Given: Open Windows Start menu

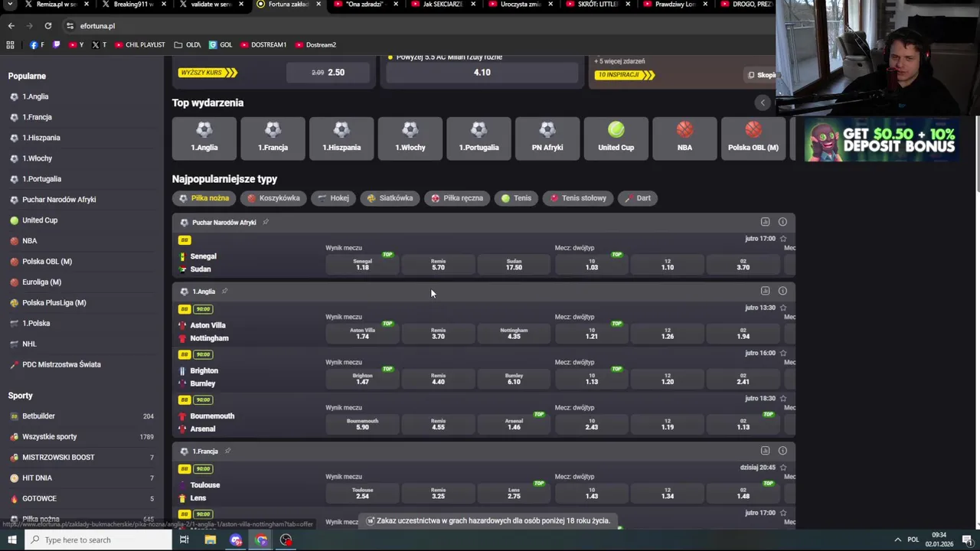Looking at the screenshot, I should click(12, 540).
